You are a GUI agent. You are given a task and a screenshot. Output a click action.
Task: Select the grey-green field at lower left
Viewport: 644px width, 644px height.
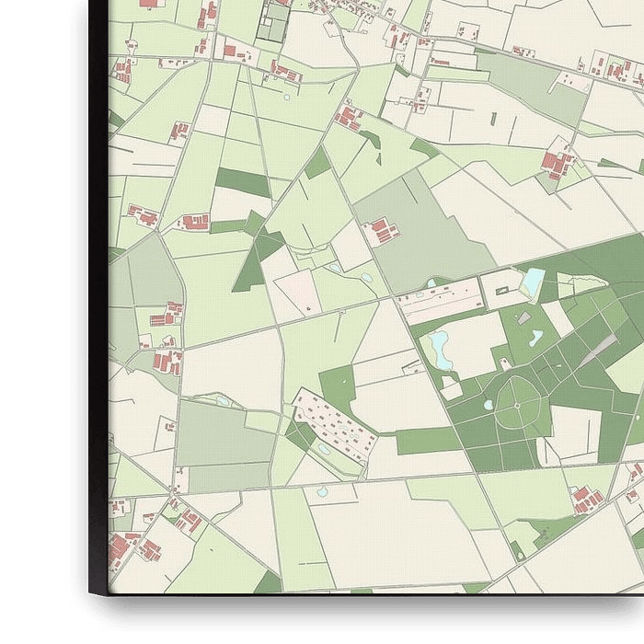[x=212, y=431]
